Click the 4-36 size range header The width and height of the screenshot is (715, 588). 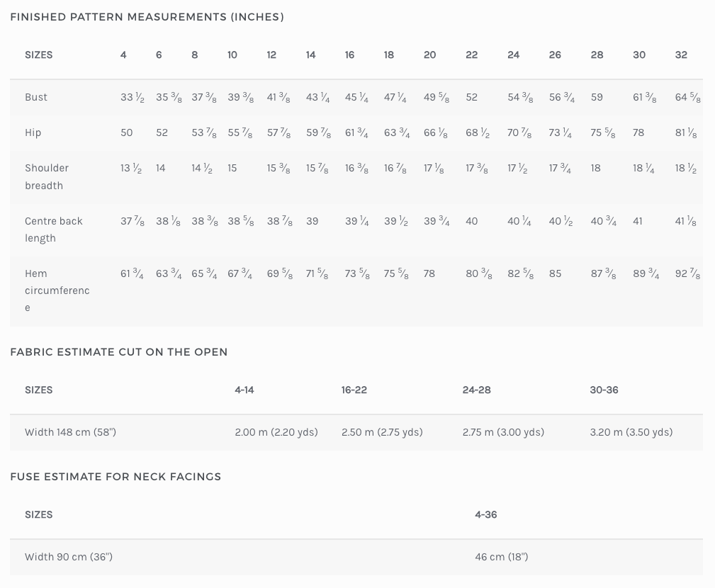tap(486, 514)
